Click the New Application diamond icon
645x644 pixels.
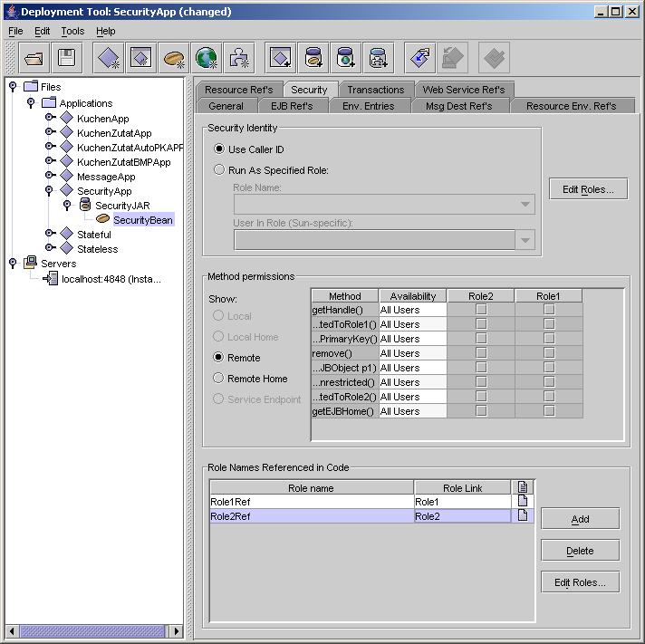click(x=108, y=58)
